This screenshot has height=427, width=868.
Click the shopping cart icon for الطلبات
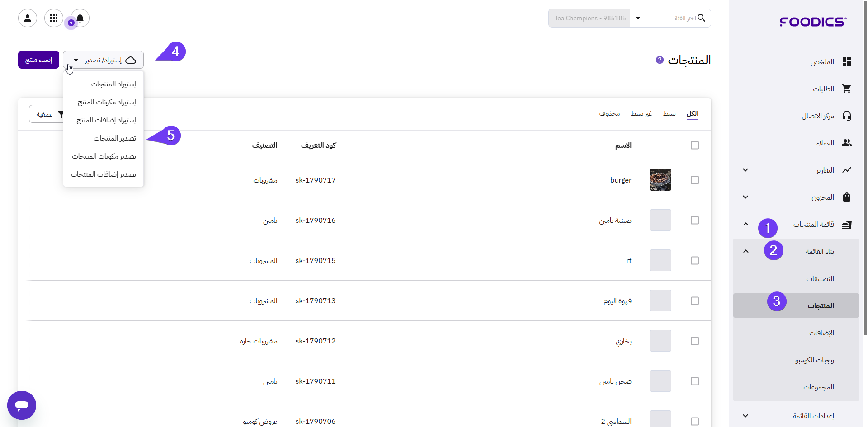pyautogui.click(x=847, y=89)
